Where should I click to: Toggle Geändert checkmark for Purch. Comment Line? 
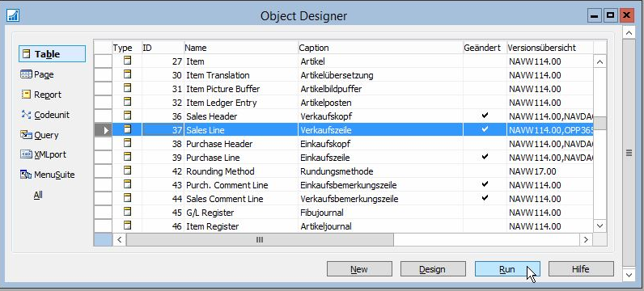tap(485, 184)
